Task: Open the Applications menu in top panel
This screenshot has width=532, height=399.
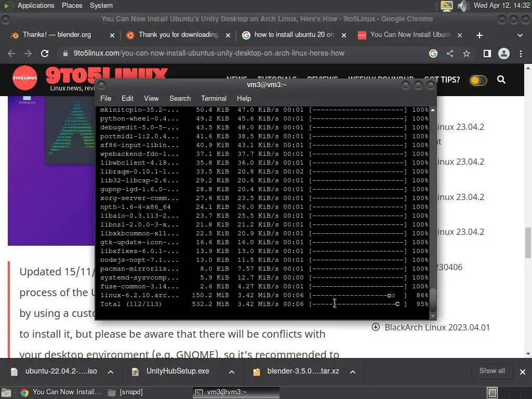Action: pos(36,5)
